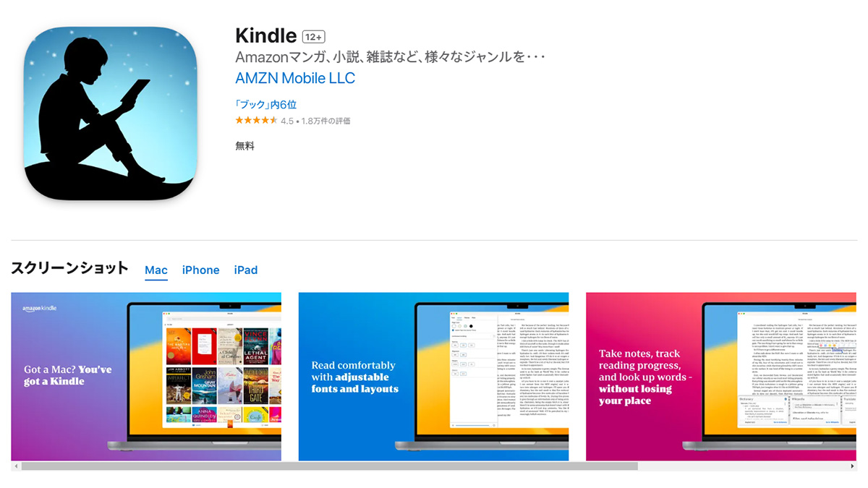Switch to the iPad screenshots tab
Image resolution: width=868 pixels, height=488 pixels.
point(246,270)
